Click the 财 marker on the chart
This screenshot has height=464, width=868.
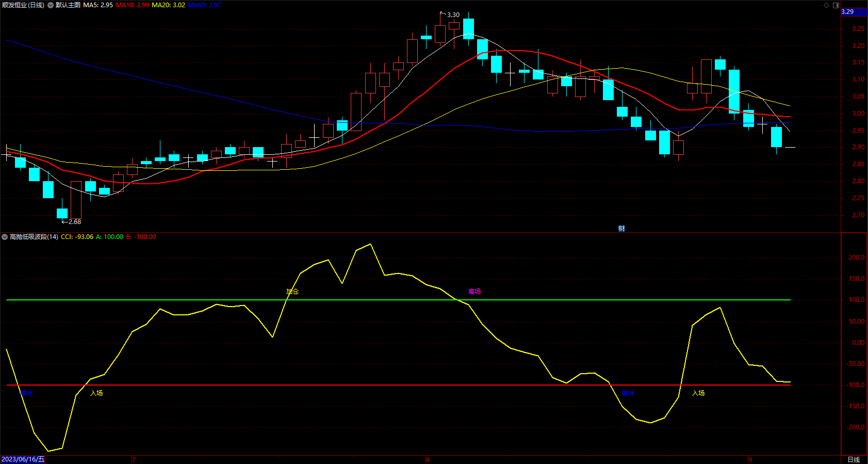[x=621, y=229]
